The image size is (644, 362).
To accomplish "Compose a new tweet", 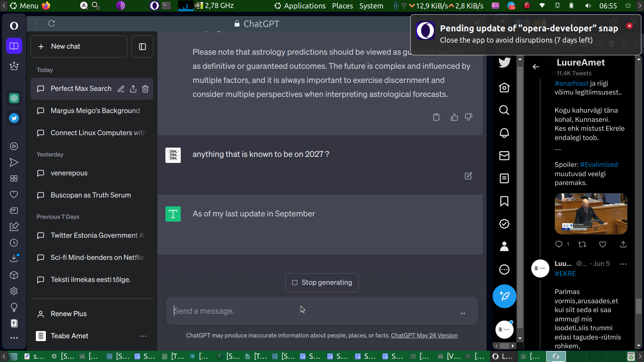I will (504, 296).
